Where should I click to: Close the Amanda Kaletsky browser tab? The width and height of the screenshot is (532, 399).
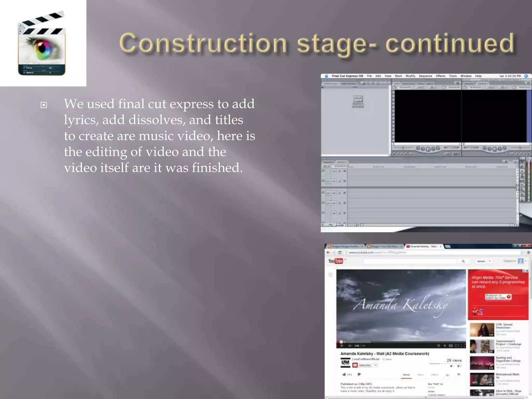tap(441, 246)
